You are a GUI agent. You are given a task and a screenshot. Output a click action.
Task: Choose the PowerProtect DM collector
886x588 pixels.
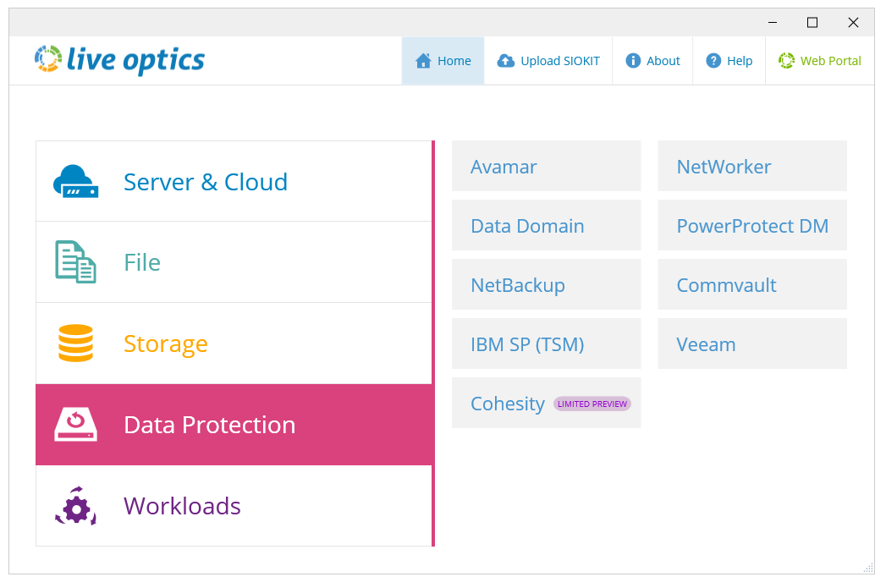pyautogui.click(x=752, y=225)
